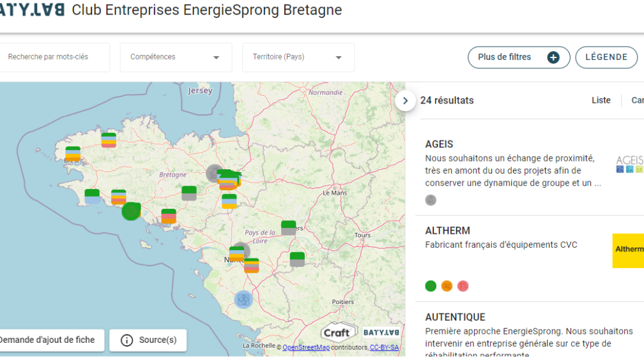This screenshot has width=644, height=362.
Task: Click the yellow Altherm logo thumbnail
Action: tap(628, 251)
